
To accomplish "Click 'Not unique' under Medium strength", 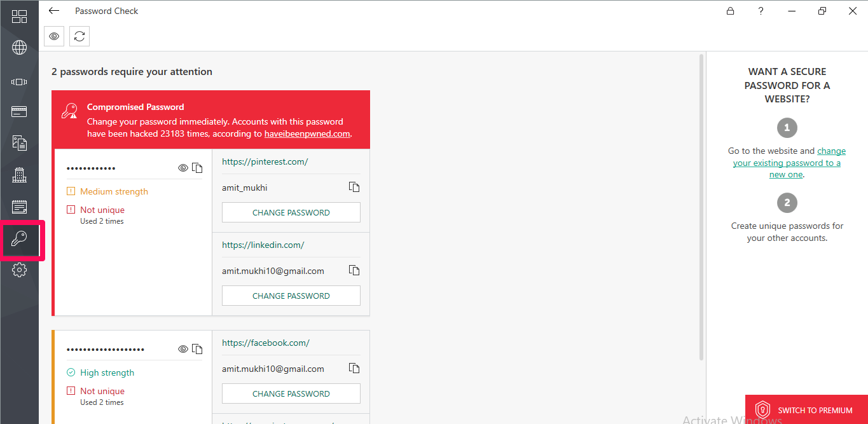I will [102, 210].
